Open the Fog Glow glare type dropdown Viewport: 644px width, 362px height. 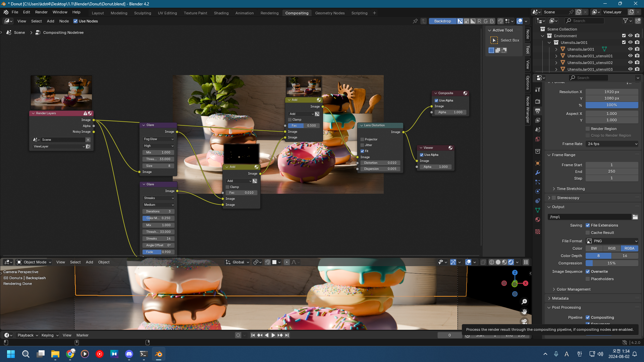pos(158,139)
